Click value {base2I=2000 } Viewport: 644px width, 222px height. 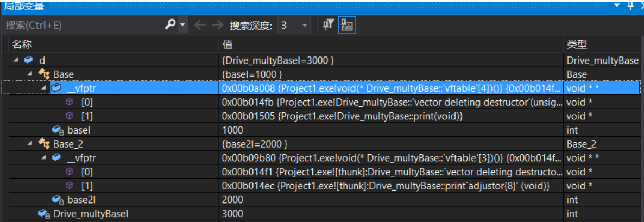tap(254, 144)
